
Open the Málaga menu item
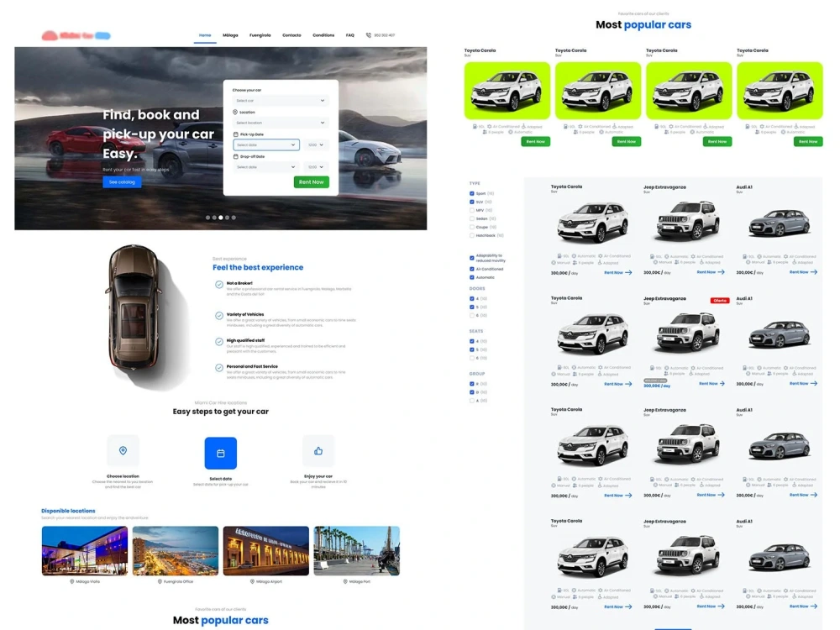click(230, 35)
